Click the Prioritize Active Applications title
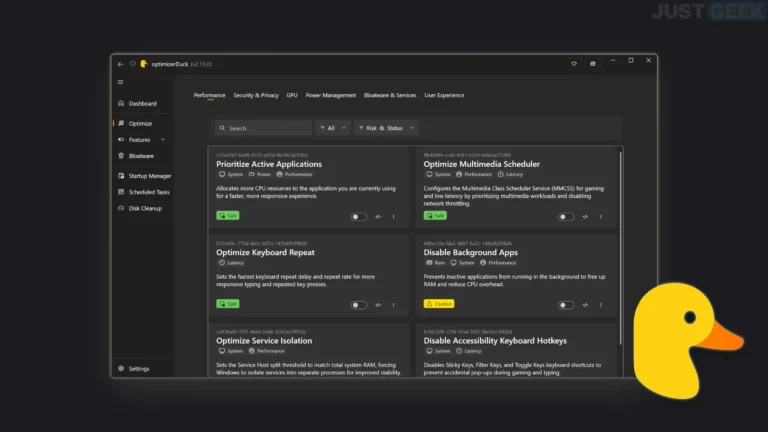 pos(269,164)
